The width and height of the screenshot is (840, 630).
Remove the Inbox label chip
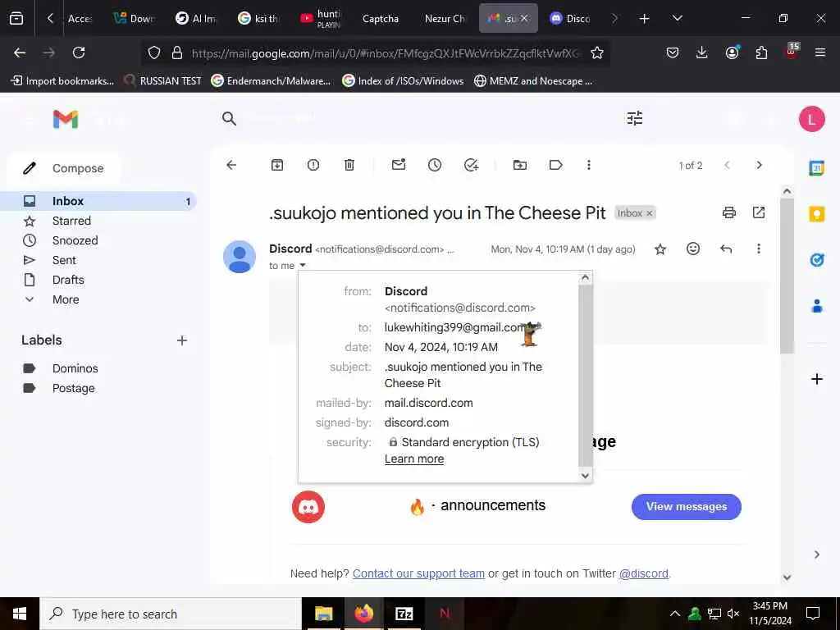(650, 213)
